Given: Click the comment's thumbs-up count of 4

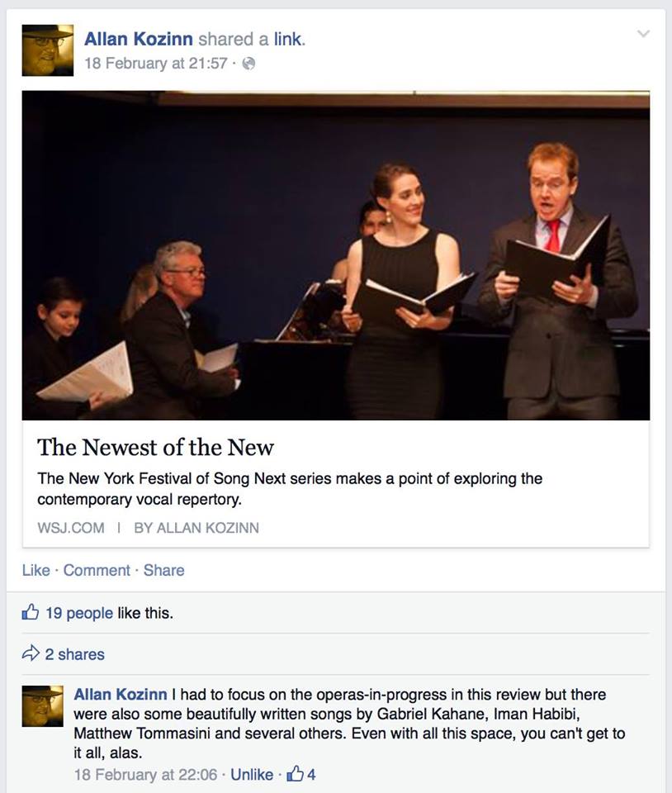Looking at the screenshot, I should pyautogui.click(x=301, y=774).
